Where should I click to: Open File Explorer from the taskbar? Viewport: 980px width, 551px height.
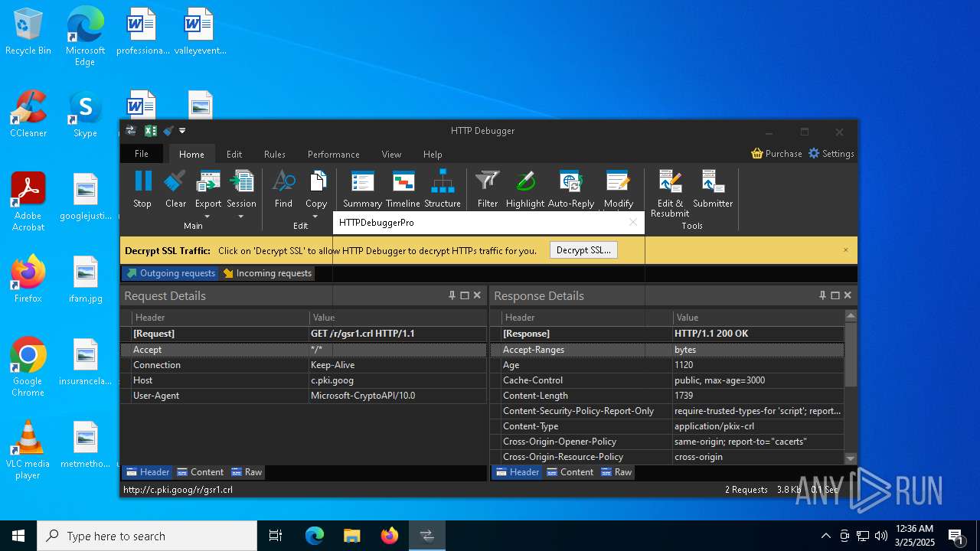coord(352,536)
